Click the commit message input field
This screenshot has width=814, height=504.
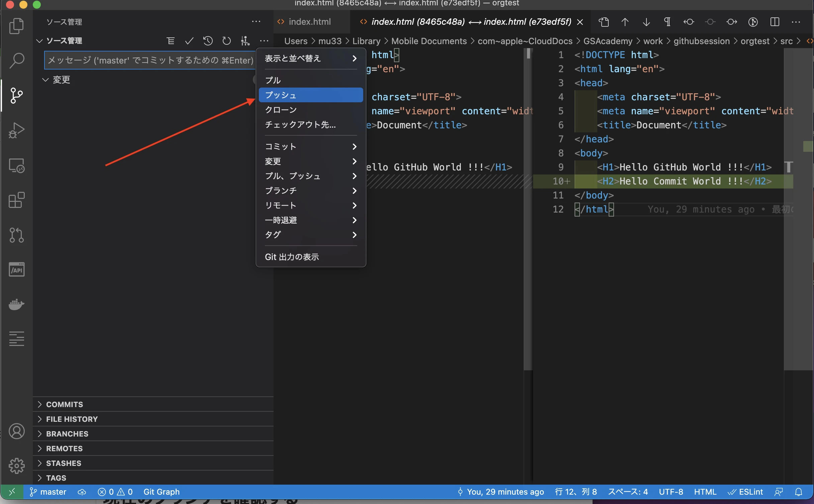150,60
